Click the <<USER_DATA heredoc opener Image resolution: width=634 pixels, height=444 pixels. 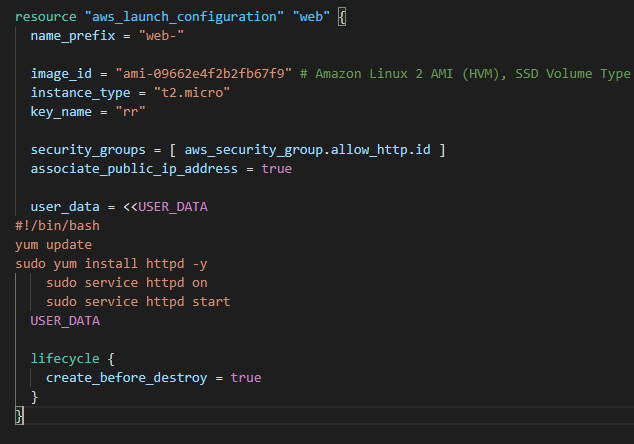pos(165,207)
